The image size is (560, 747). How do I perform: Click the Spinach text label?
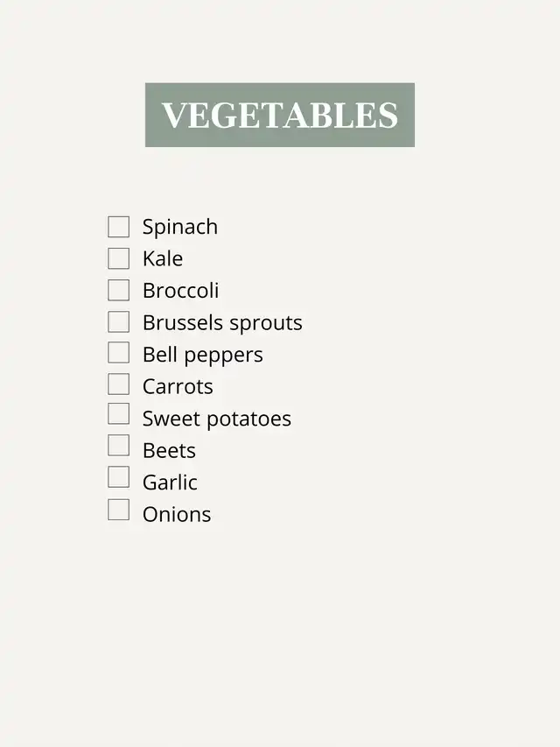180,227
